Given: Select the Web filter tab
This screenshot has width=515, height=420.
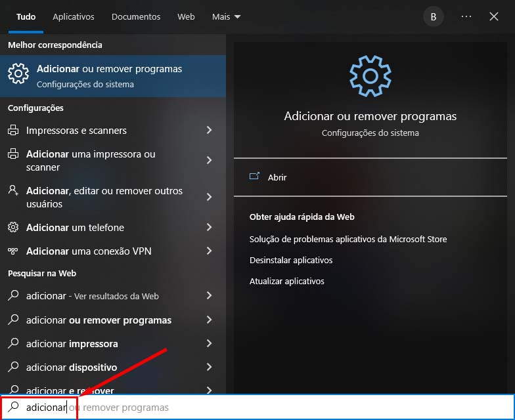Looking at the screenshot, I should pyautogui.click(x=186, y=16).
